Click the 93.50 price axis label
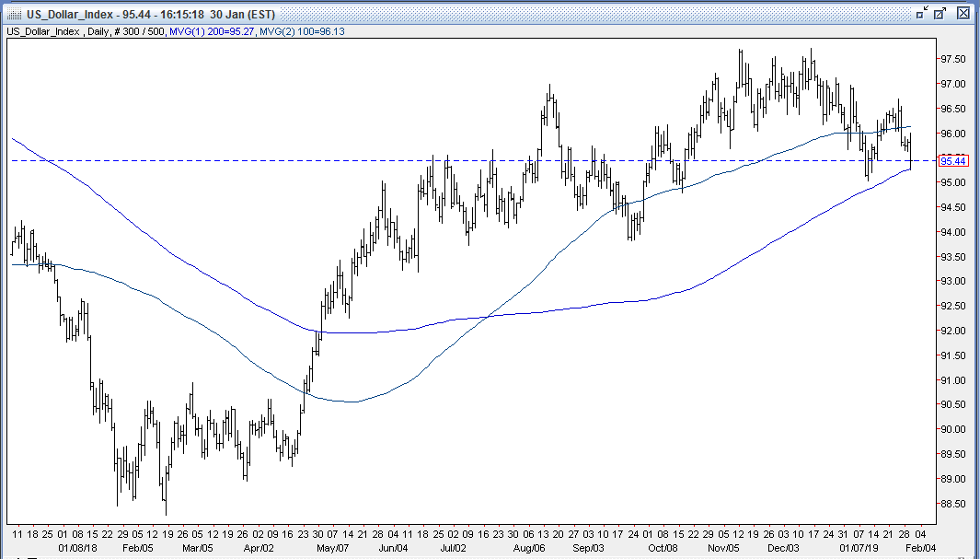Viewport: 980px width, 559px height. [x=955, y=257]
